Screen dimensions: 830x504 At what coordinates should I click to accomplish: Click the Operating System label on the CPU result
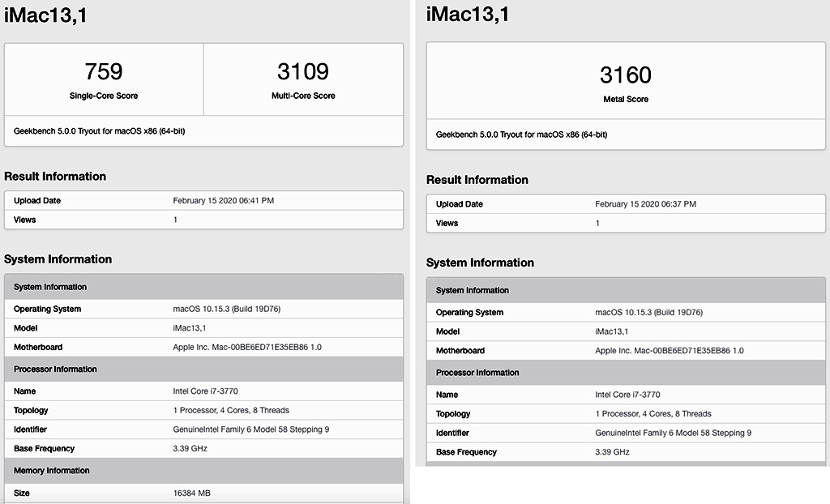(48, 310)
